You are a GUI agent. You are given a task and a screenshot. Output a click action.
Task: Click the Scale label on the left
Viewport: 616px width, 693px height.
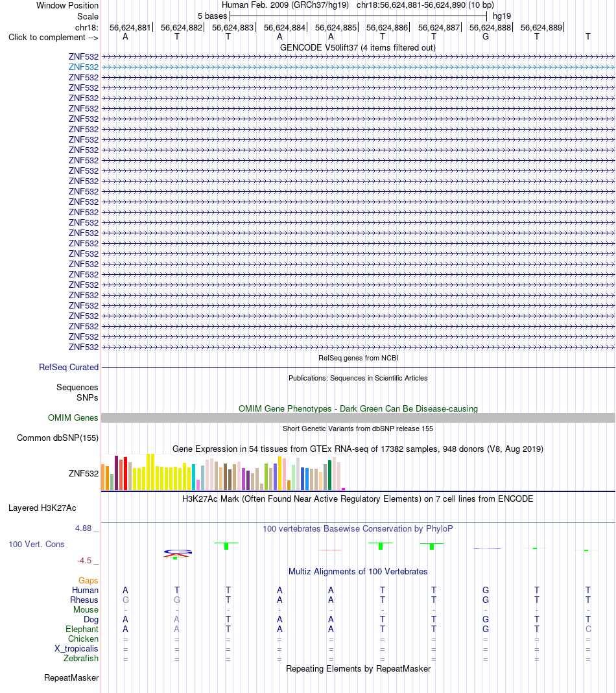(x=88, y=16)
